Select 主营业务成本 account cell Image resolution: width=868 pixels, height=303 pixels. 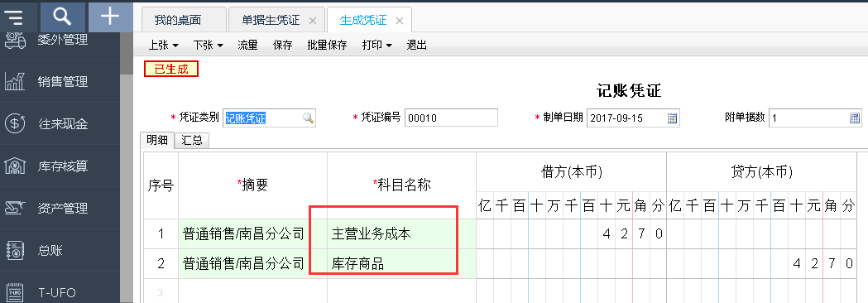tap(402, 233)
